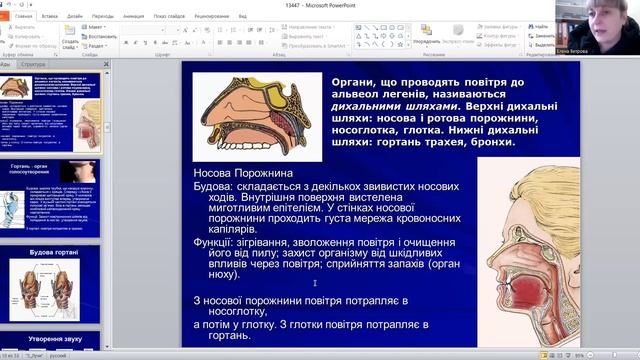The height and width of the screenshot is (360, 640).
Task: Activate the Format Painter (Формат по образцу)
Action: [x=31, y=46]
